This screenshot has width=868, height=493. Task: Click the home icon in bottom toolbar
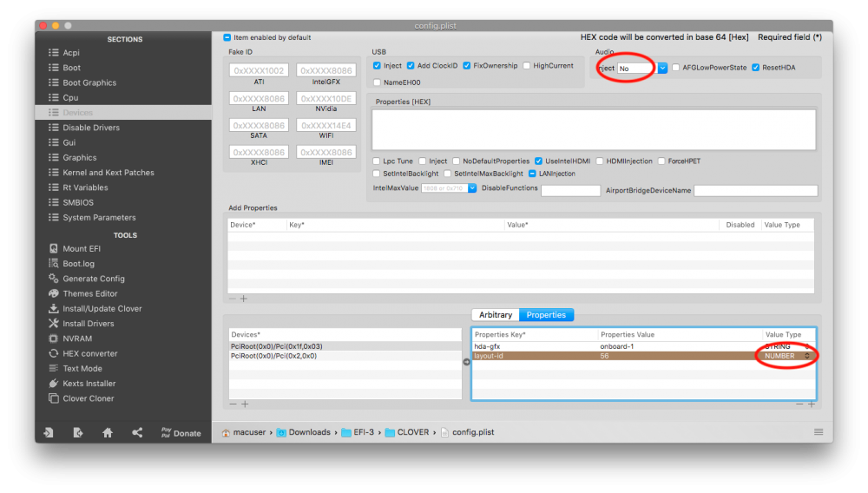(x=108, y=432)
